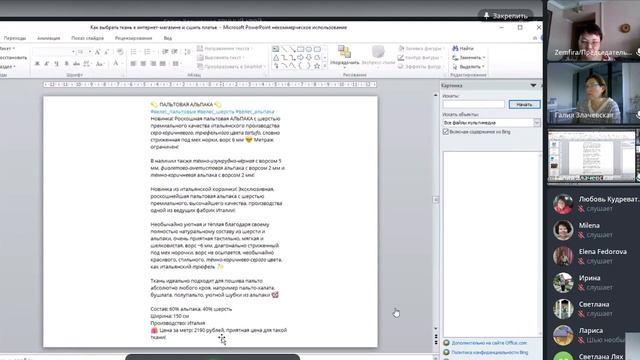This screenshot has width=640, height=360.
Task: Open the View ribbon tab
Action: pos(168,38)
